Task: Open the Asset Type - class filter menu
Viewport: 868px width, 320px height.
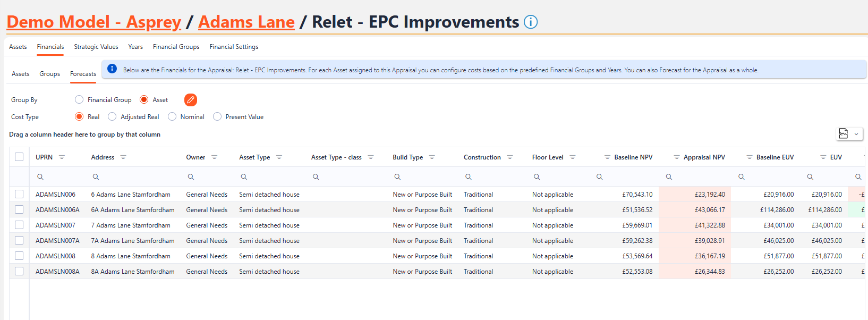Action: pyautogui.click(x=371, y=157)
